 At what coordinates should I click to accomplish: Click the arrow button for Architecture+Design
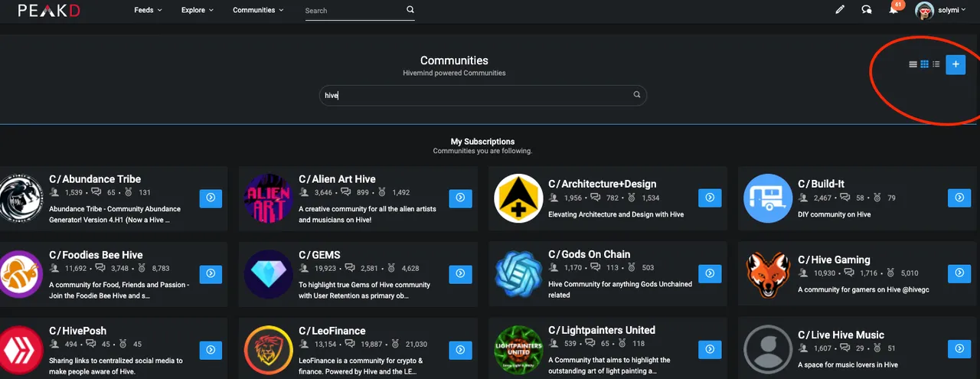point(710,198)
